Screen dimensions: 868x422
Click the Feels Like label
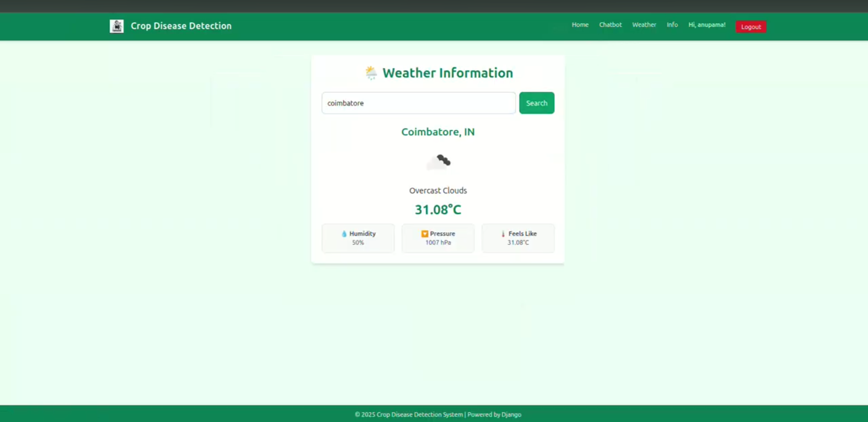click(x=522, y=234)
